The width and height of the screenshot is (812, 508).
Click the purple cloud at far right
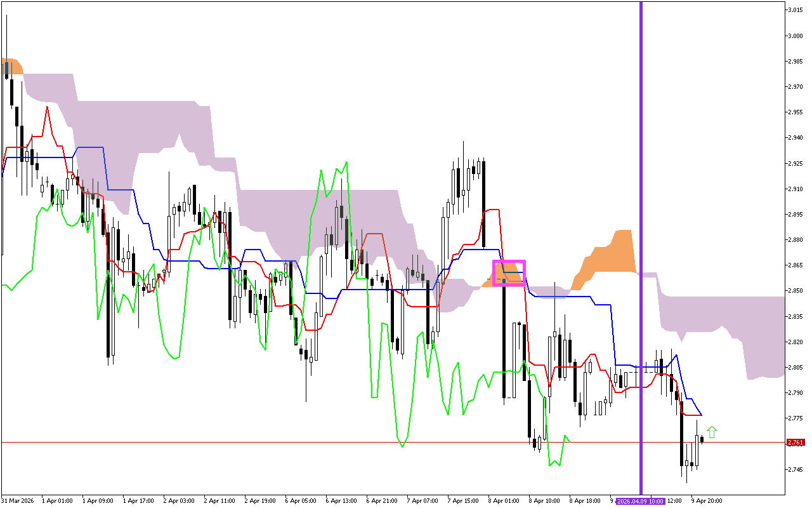coord(768,343)
